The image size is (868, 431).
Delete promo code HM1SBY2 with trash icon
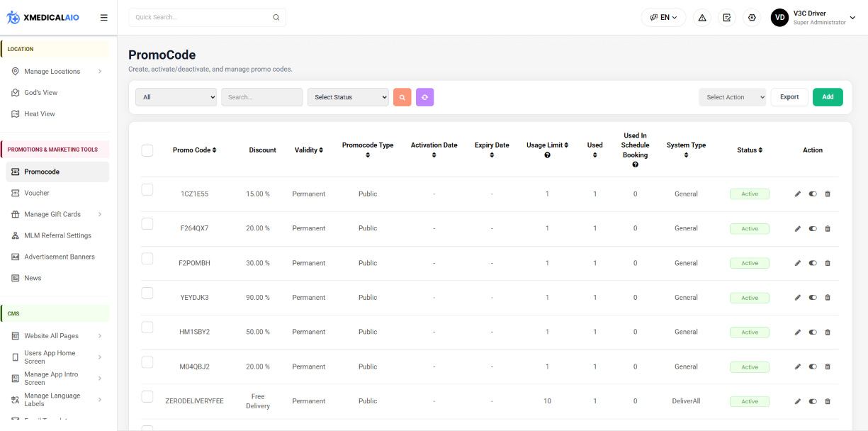coord(828,332)
